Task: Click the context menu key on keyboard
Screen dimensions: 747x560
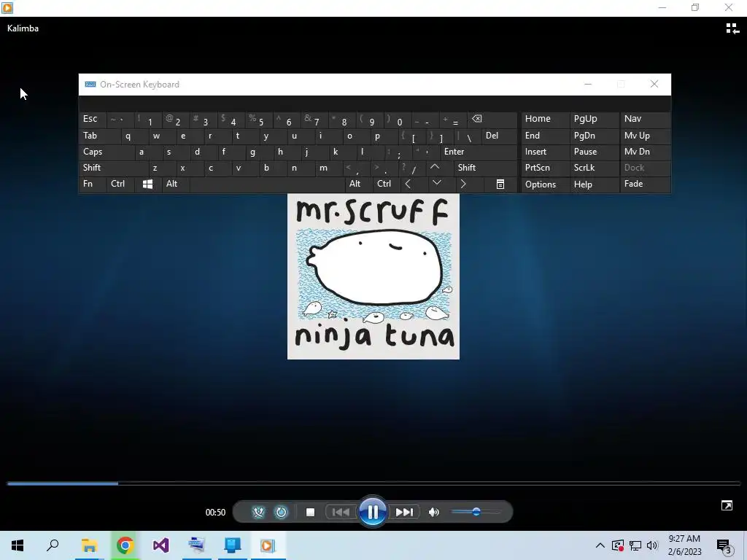Action: pyautogui.click(x=500, y=184)
